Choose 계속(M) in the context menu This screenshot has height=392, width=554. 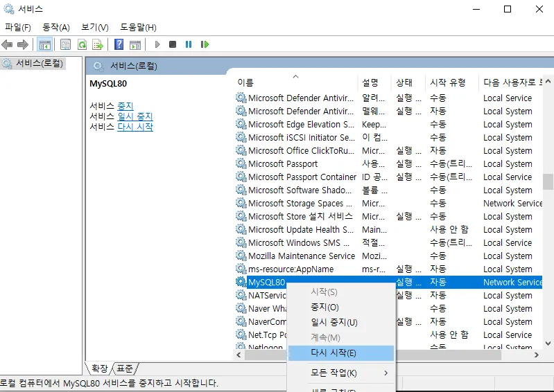point(340,338)
